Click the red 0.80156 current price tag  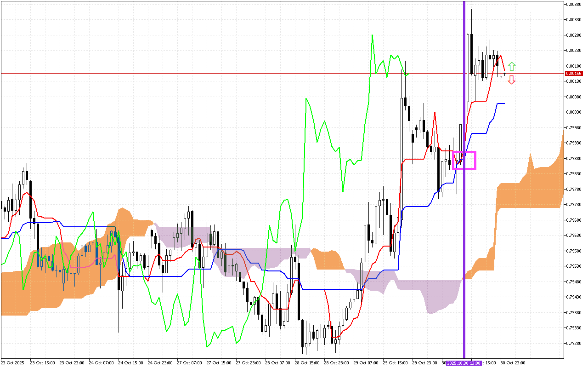pyautogui.click(x=573, y=73)
